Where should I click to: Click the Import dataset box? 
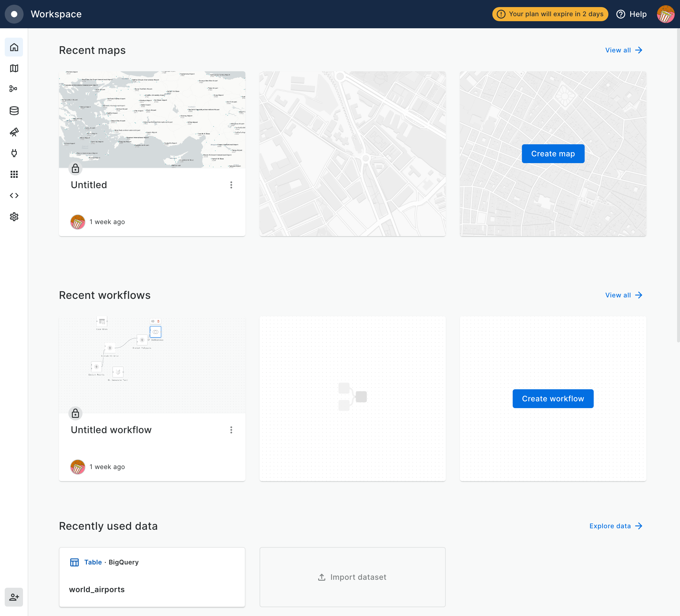pos(352,577)
